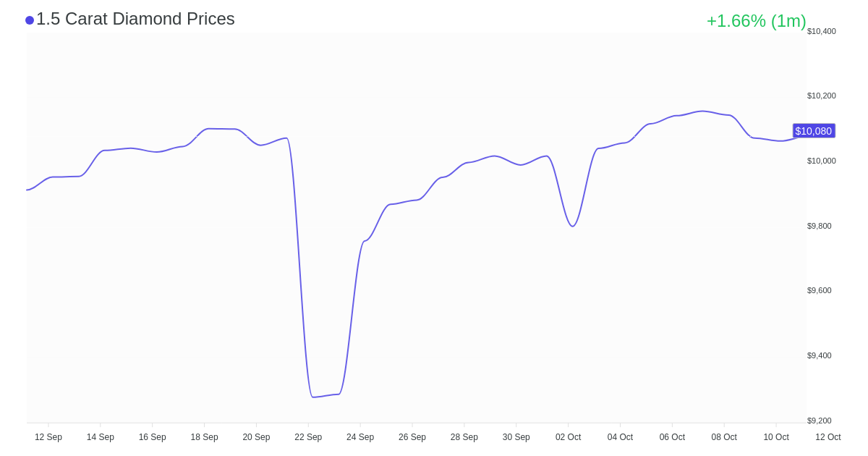Select the 06 Oct date label
Screen dimensions: 868x456
(x=672, y=437)
